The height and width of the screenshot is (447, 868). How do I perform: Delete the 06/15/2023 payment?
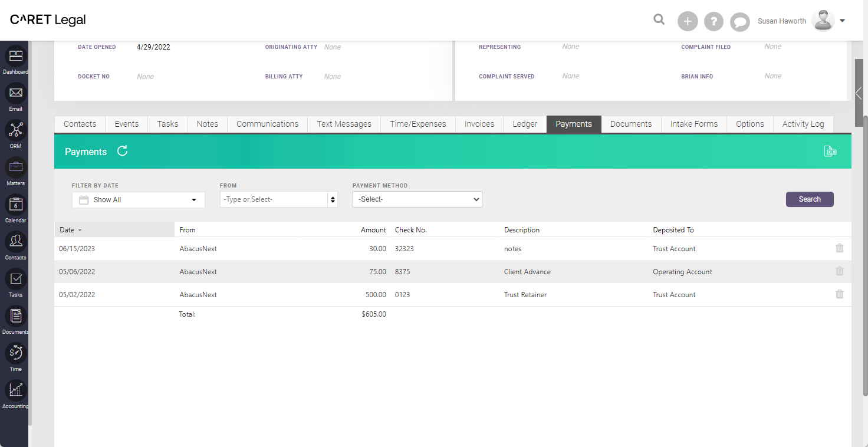pyautogui.click(x=840, y=248)
